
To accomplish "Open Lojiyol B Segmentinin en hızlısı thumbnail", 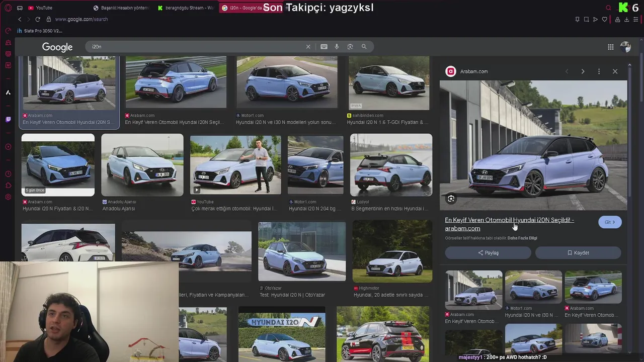I will [391, 165].
